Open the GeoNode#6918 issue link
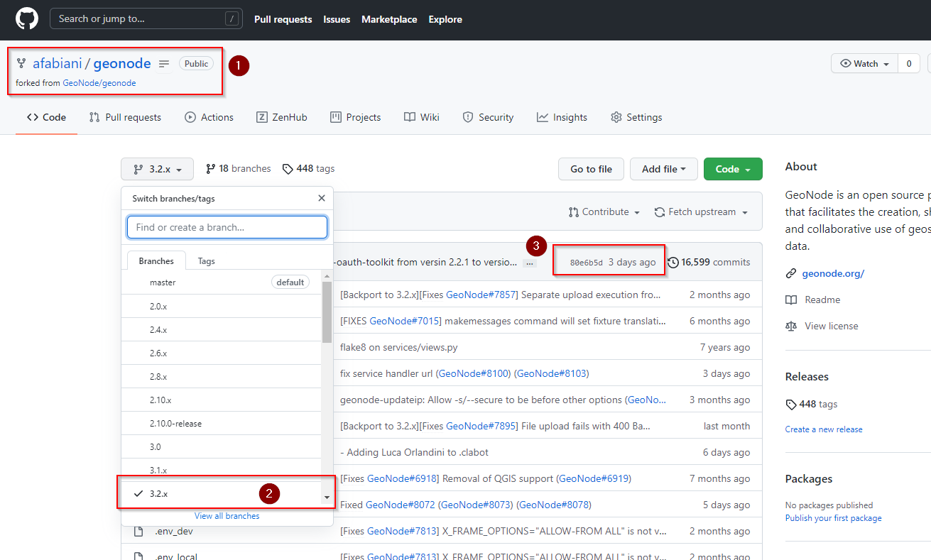 (x=403, y=478)
